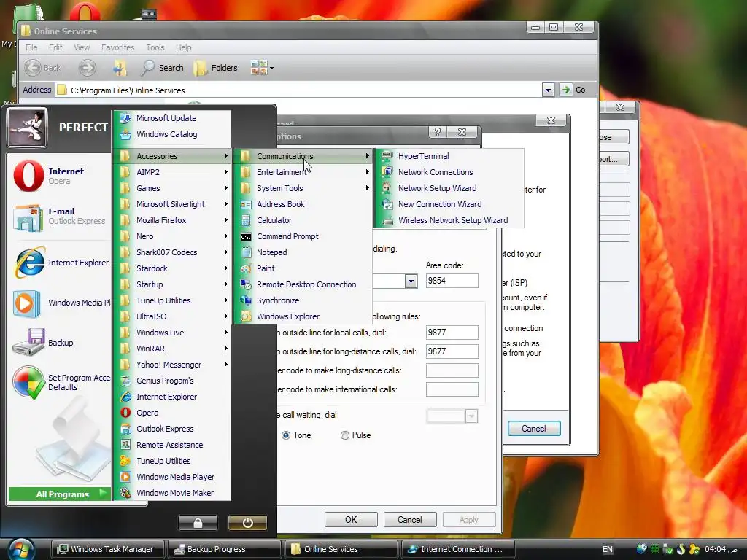The height and width of the screenshot is (560, 747).
Task: Expand the Accessories submenu
Action: tap(171, 156)
